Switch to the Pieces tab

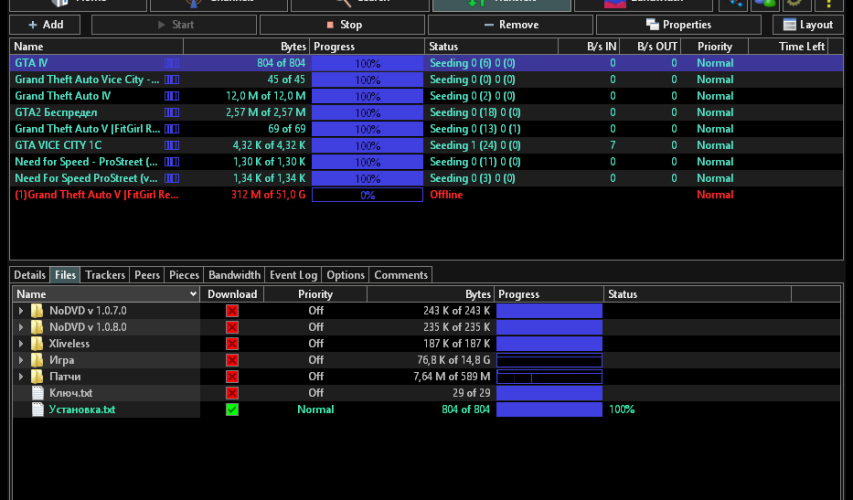pos(184,275)
